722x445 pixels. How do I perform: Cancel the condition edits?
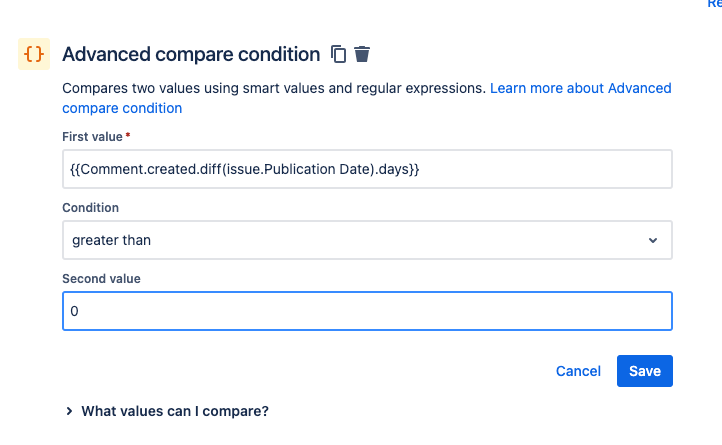(578, 371)
